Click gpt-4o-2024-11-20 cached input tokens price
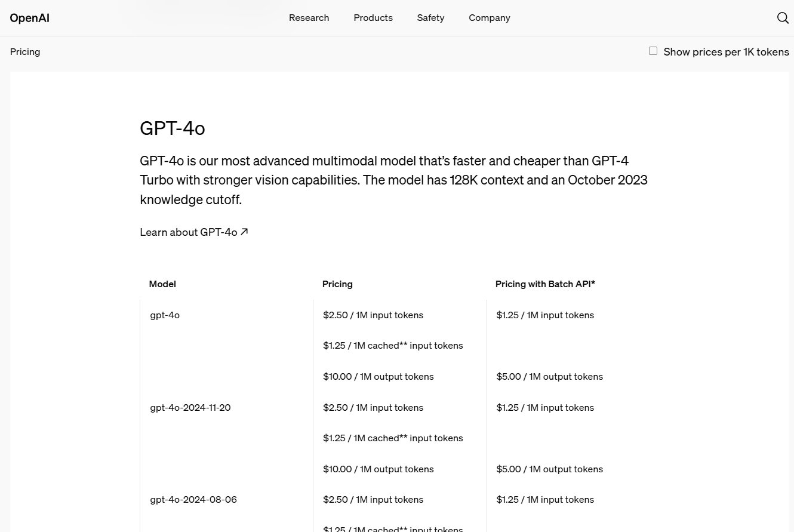The height and width of the screenshot is (532, 794). point(393,438)
